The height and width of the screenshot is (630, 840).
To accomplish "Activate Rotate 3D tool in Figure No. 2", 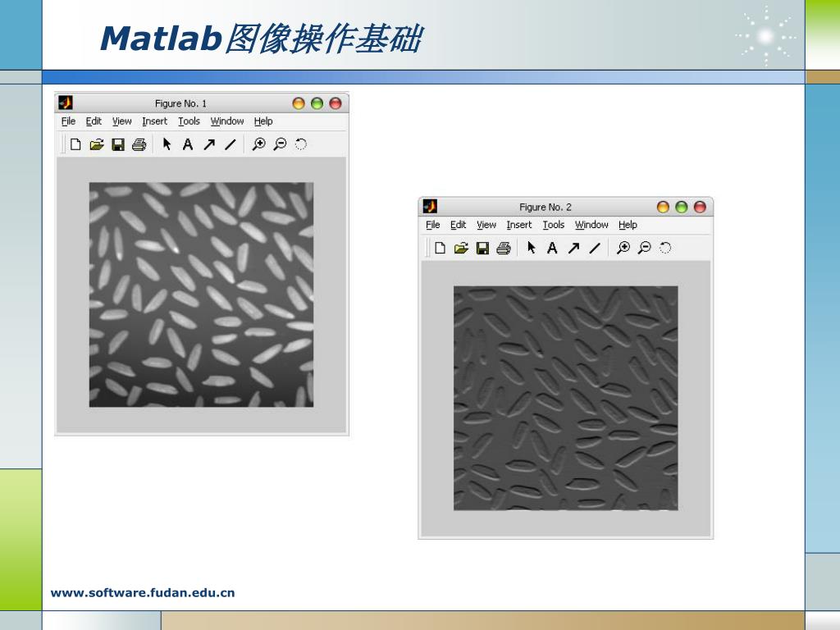I will [x=664, y=248].
